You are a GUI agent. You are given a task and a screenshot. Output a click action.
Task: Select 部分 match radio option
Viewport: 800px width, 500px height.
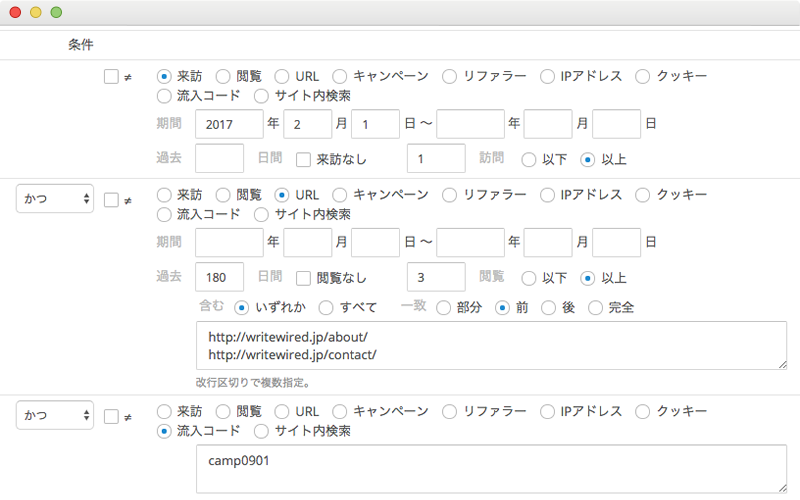[x=443, y=308]
